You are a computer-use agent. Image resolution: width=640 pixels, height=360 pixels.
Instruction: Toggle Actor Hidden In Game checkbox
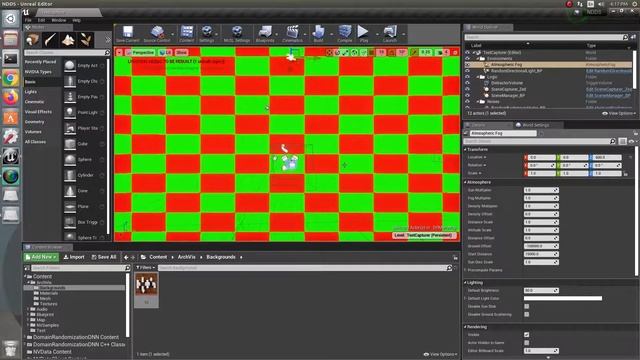click(527, 343)
